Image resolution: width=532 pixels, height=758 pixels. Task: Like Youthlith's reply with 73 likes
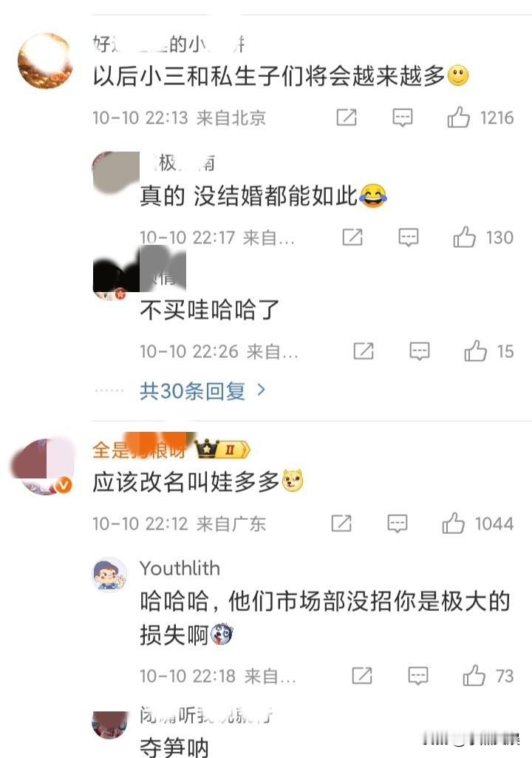point(474,675)
